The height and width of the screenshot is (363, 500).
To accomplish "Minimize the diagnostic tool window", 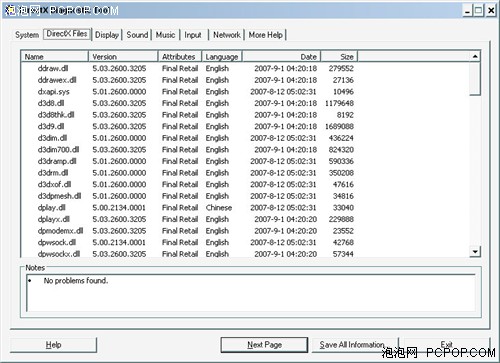I will pos(468,11).
